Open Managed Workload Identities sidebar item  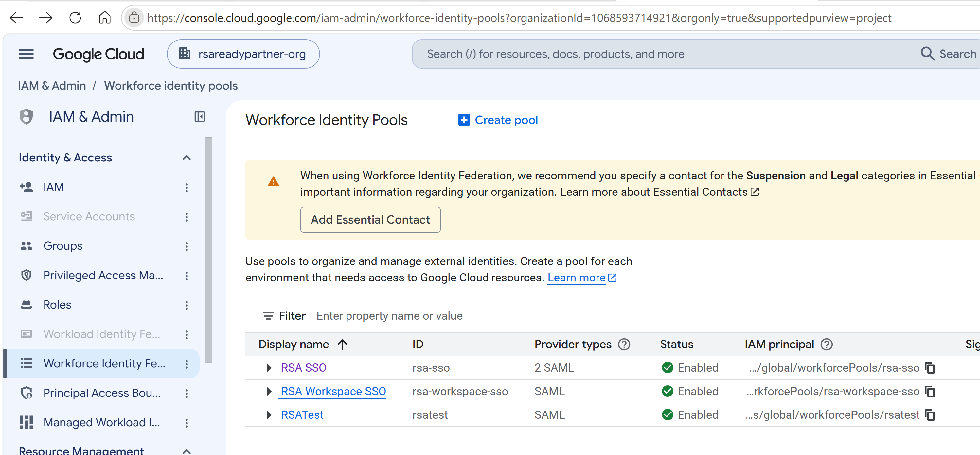point(101,422)
